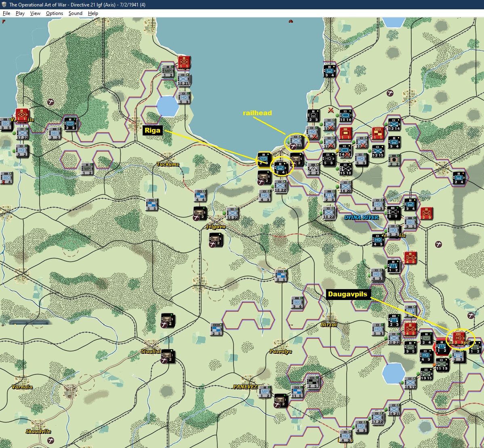Open the File menu
484x448 pixels.
pos(6,13)
